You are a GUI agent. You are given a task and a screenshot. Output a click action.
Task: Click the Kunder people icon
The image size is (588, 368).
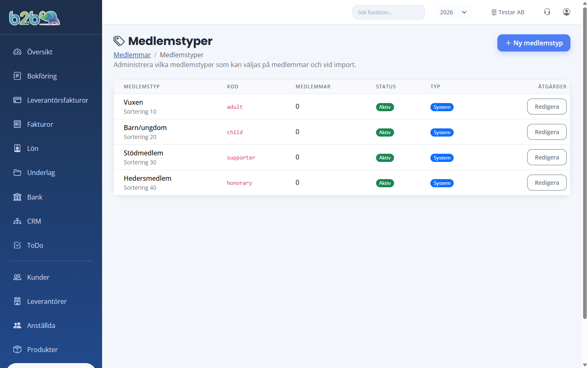(x=17, y=277)
